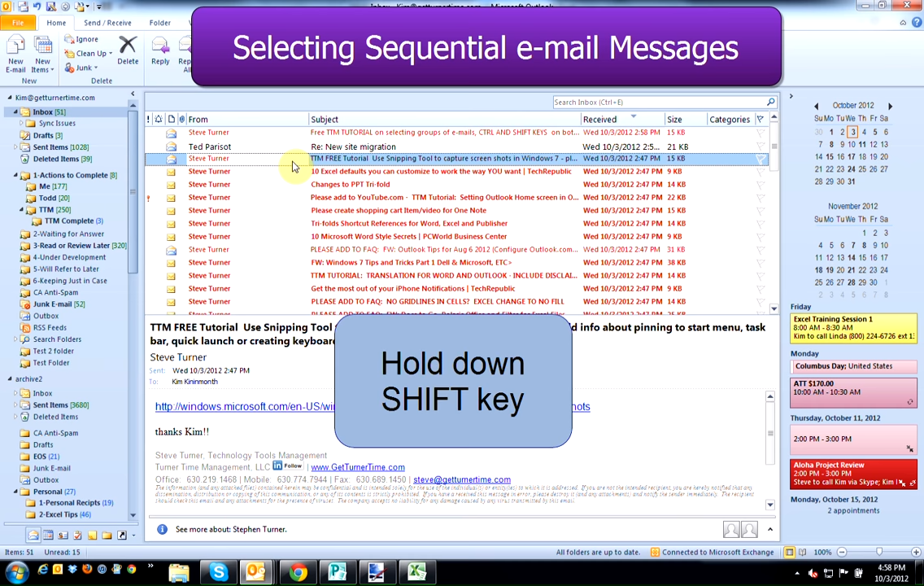Collapse the TTM folder node

point(21,209)
